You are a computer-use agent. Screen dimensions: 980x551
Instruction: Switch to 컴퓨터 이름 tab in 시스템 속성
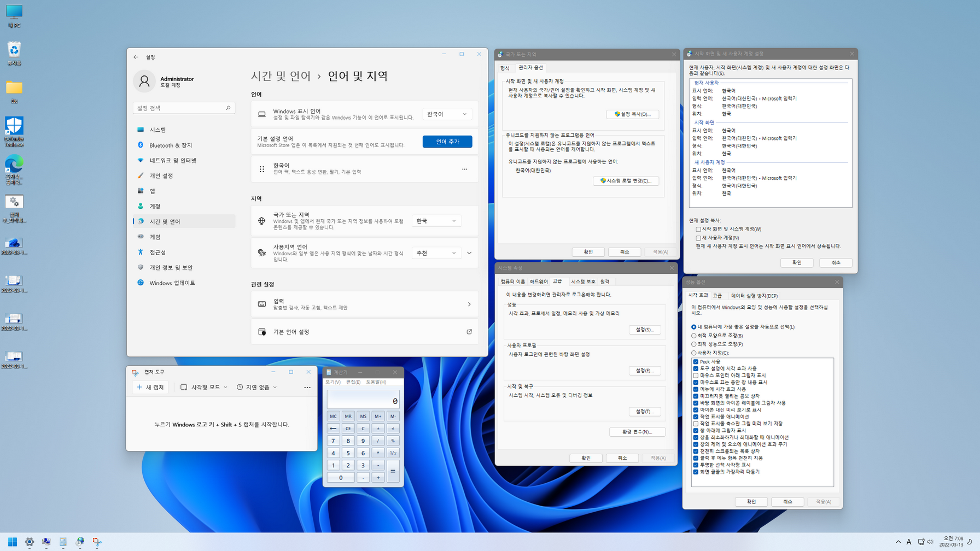[512, 282]
